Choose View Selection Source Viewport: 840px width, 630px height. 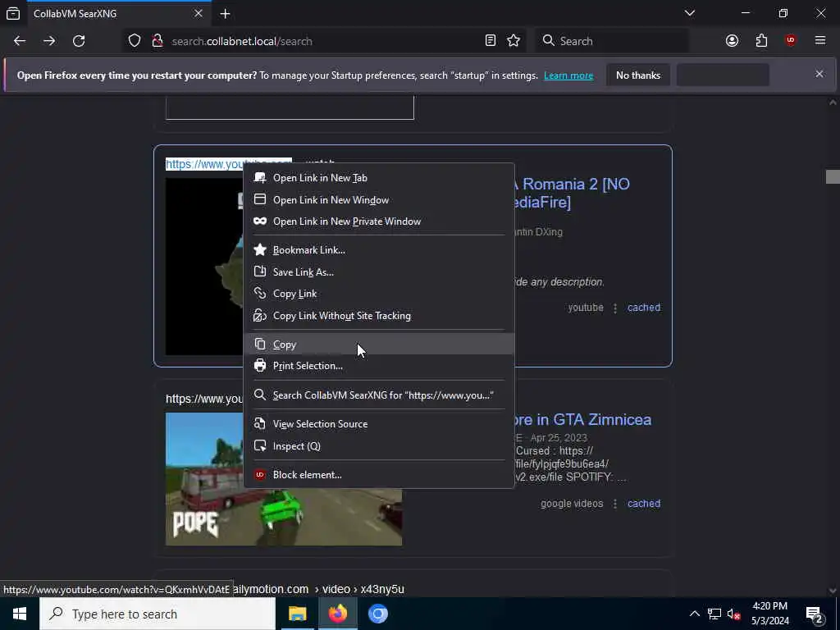click(379, 424)
